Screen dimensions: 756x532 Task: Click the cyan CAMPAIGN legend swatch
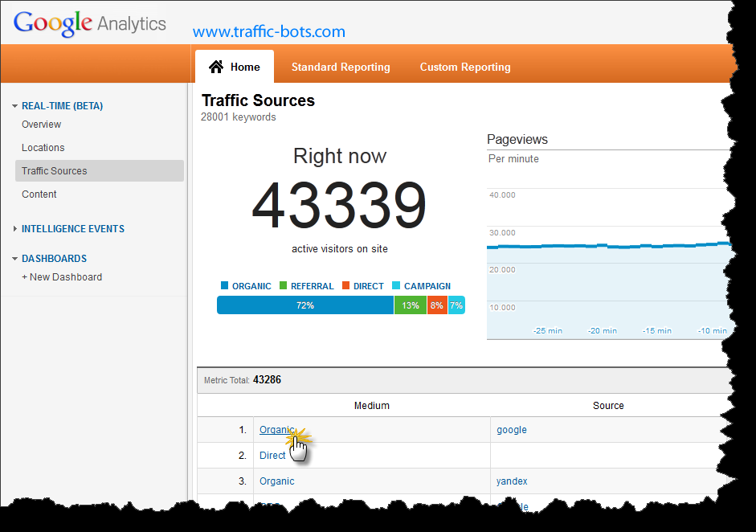(x=396, y=286)
